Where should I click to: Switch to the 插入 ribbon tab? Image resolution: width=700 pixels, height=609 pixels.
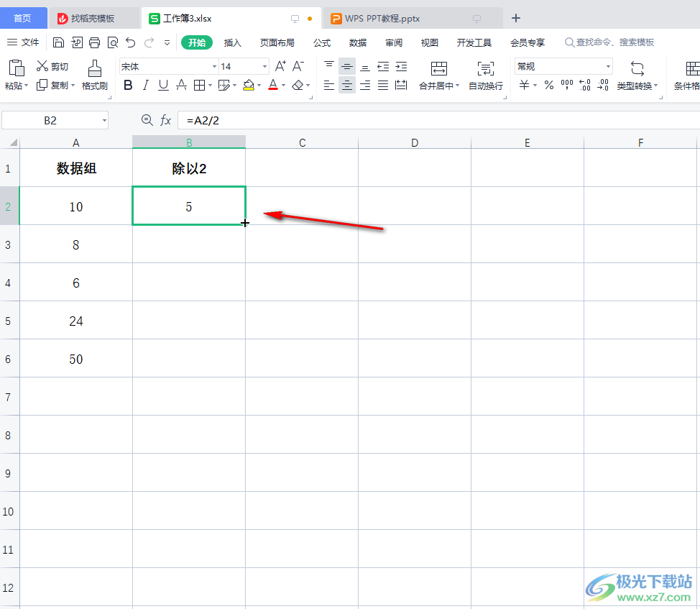pyautogui.click(x=232, y=42)
